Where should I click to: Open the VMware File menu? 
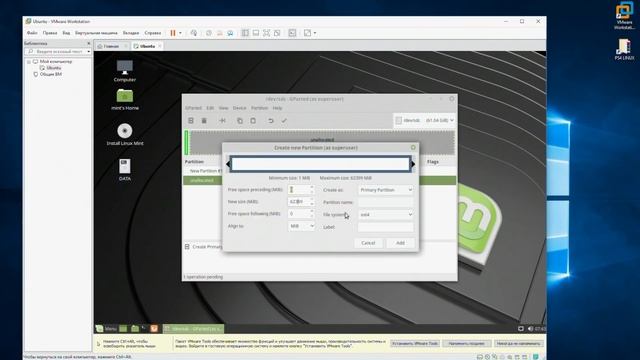point(32,33)
